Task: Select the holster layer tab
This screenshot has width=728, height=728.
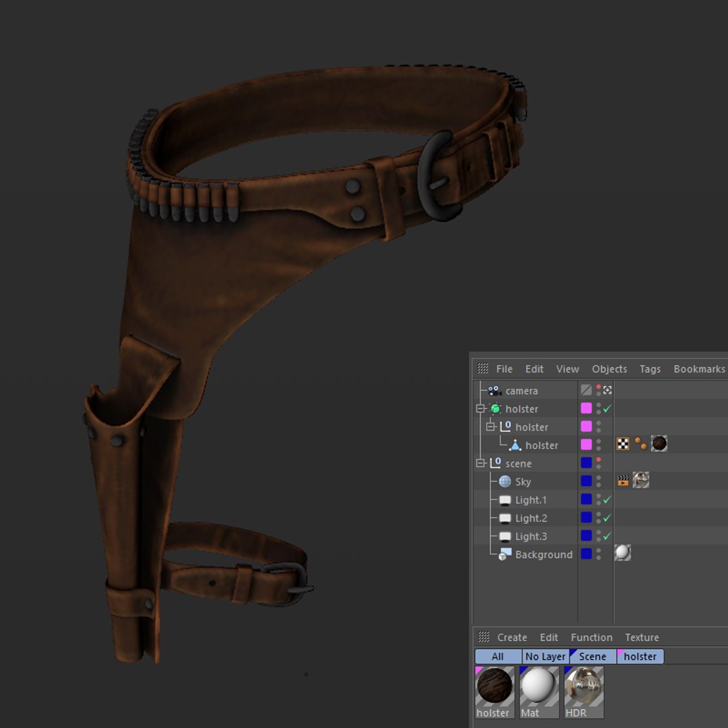Action: (640, 656)
